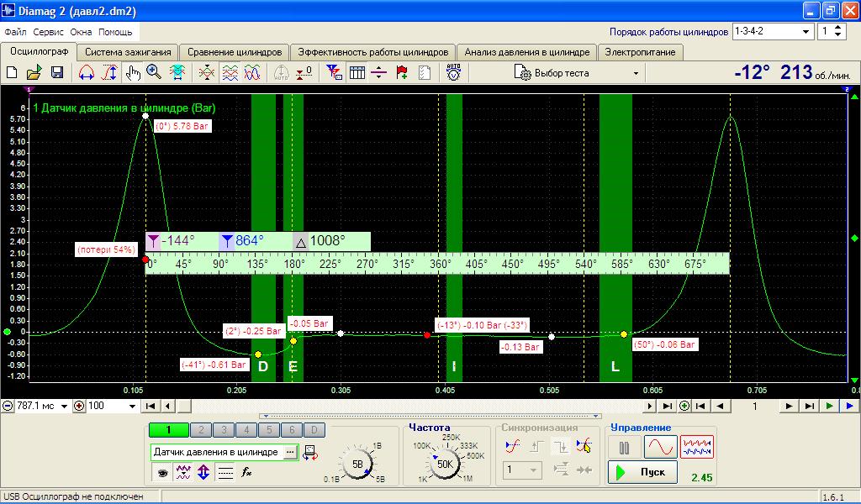Toggle the purple waveform filter icon
The width and height of the screenshot is (861, 504).
(x=182, y=472)
